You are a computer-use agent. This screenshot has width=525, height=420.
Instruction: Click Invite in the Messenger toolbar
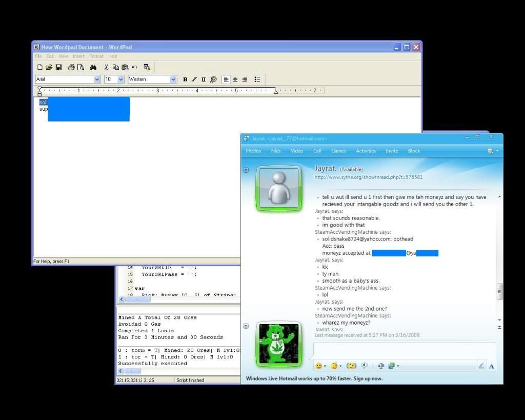click(x=391, y=151)
